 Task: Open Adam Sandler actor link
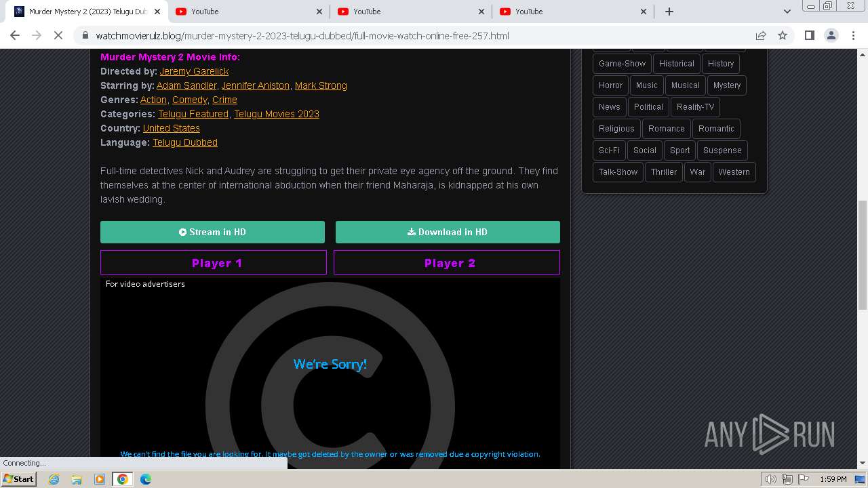pyautogui.click(x=186, y=85)
